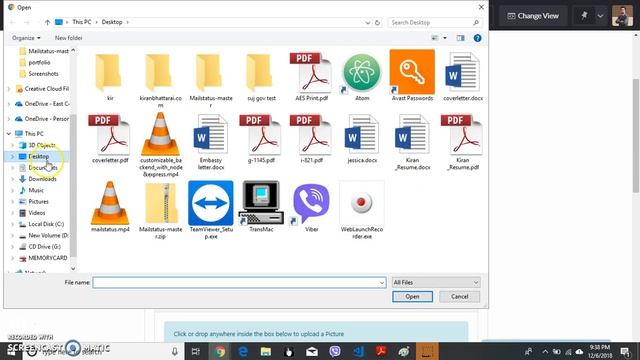Toggle the preview pane

click(460, 38)
